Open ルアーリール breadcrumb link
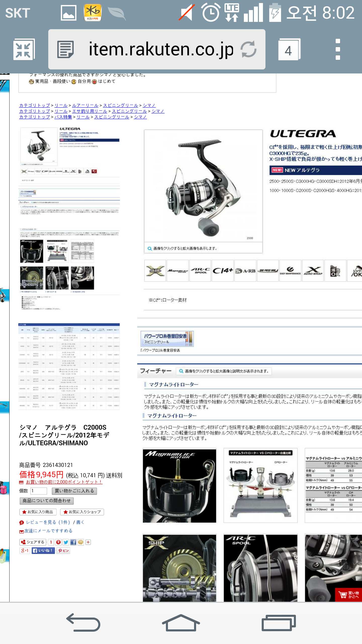This screenshot has height=644, width=362. [85, 105]
